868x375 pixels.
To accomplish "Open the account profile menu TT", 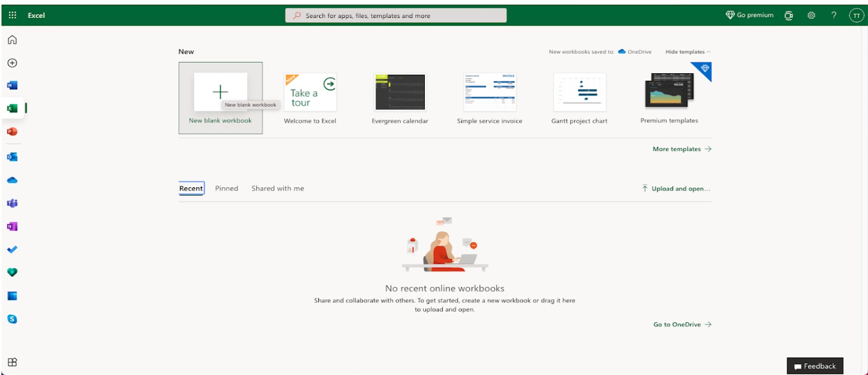I will coord(856,15).
